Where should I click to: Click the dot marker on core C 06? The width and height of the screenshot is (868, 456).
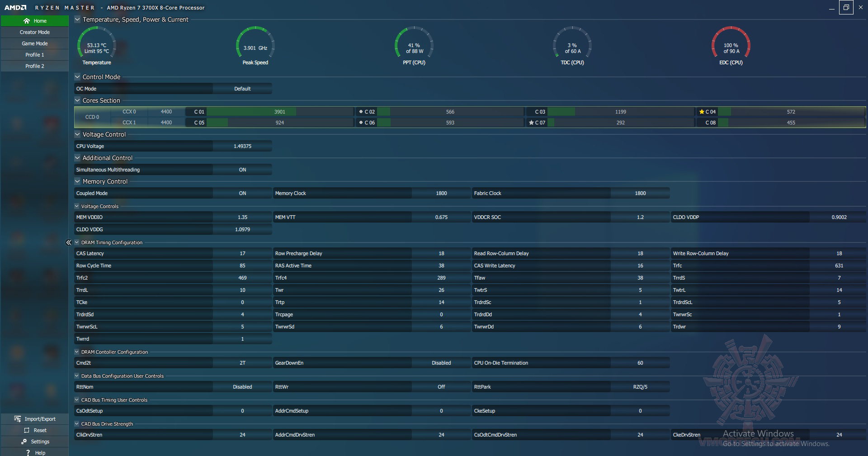pyautogui.click(x=361, y=123)
